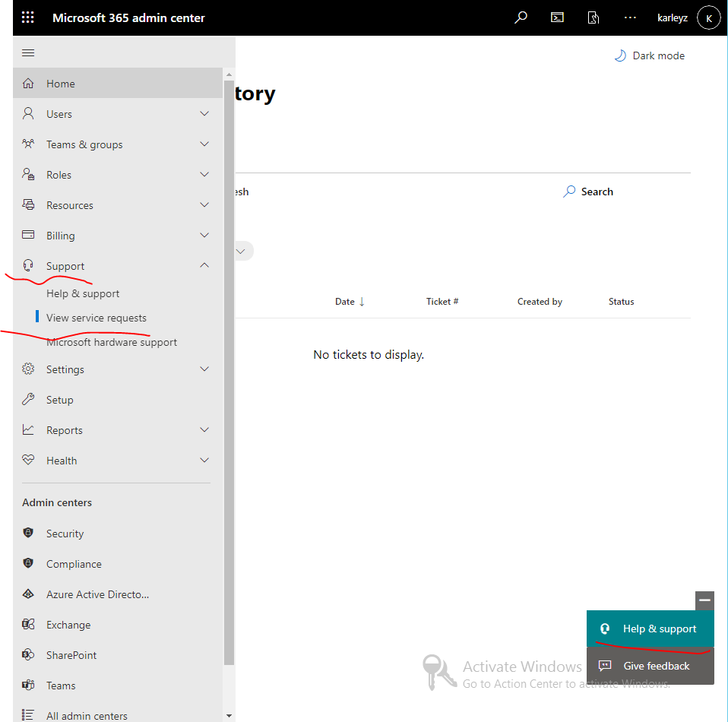728x722 pixels.
Task: Click the SharePoint icon
Action: coord(28,654)
